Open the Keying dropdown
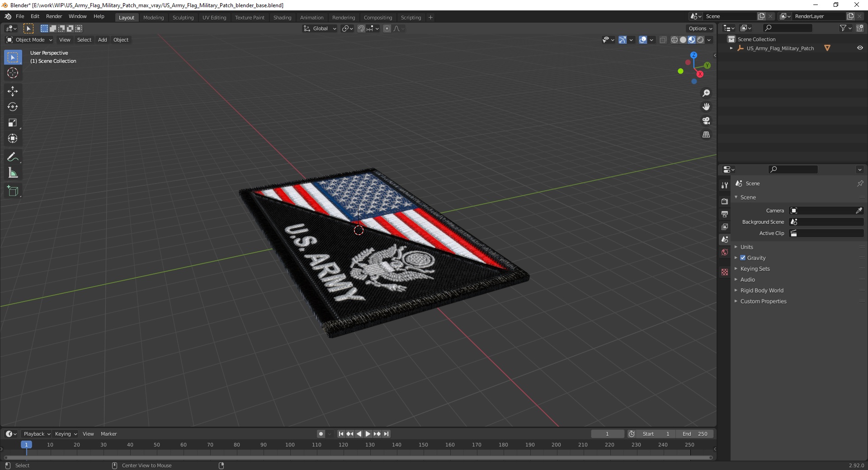Viewport: 868px width, 470px height. [66, 434]
